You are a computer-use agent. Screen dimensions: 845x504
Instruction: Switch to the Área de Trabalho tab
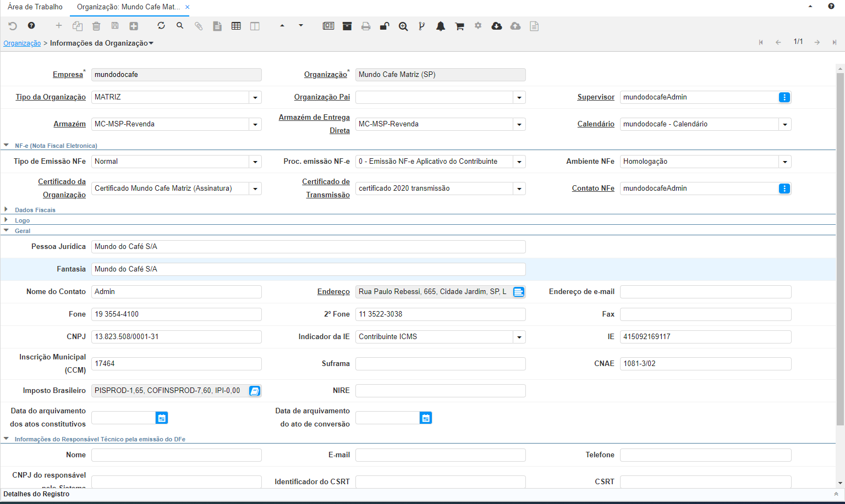coord(35,7)
